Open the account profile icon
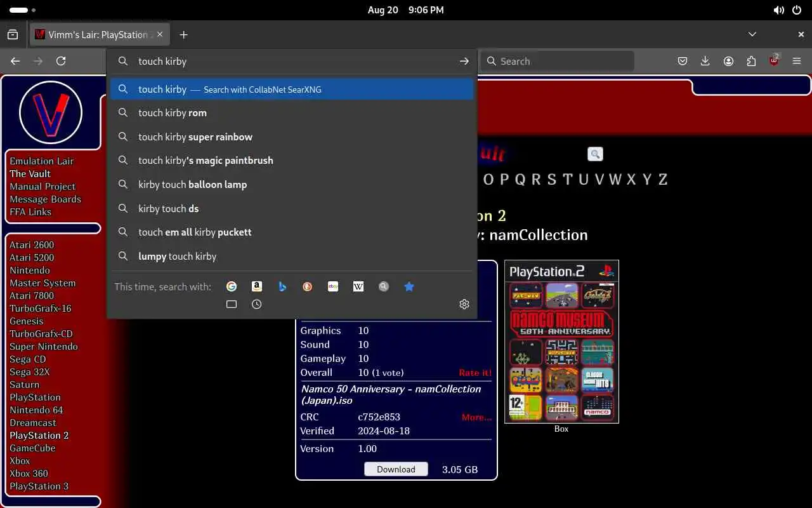812x508 pixels. [728, 61]
